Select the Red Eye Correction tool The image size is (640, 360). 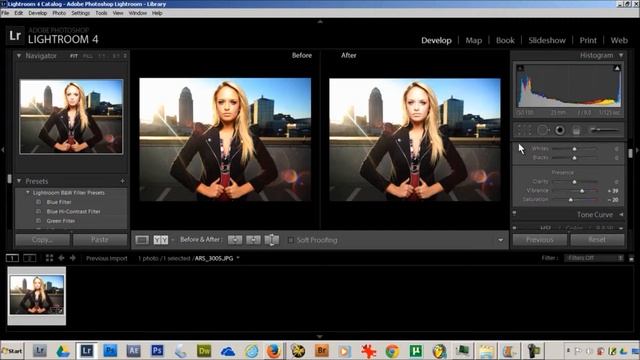pyautogui.click(x=560, y=130)
